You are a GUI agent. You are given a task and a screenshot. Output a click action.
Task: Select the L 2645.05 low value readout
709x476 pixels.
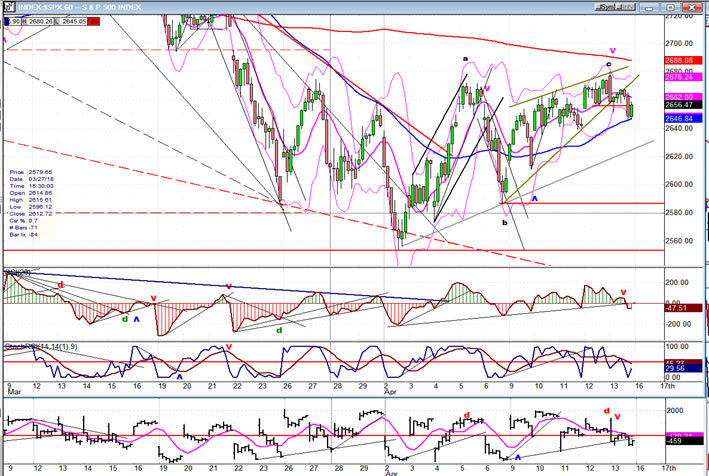tap(71, 21)
